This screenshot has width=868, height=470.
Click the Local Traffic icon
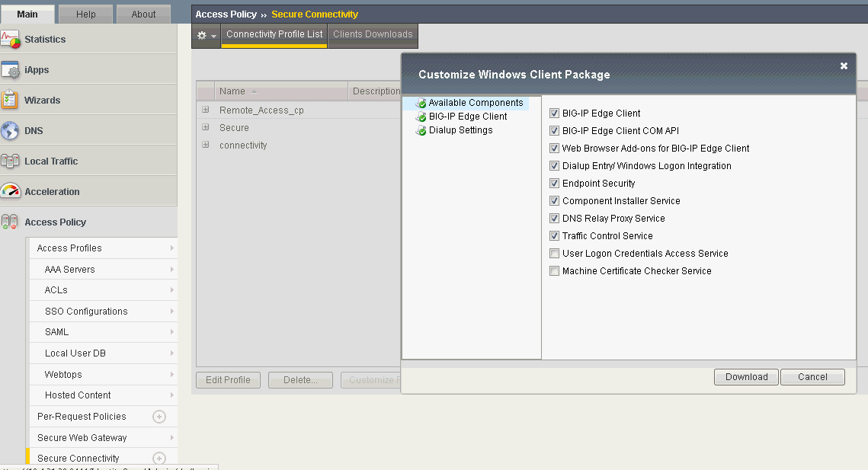point(11,161)
